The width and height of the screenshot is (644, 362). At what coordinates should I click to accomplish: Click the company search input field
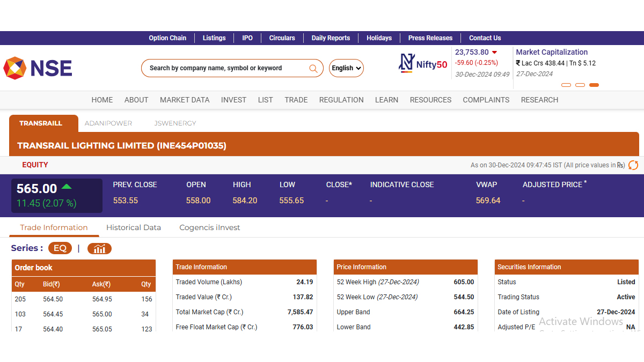pyautogui.click(x=225, y=68)
